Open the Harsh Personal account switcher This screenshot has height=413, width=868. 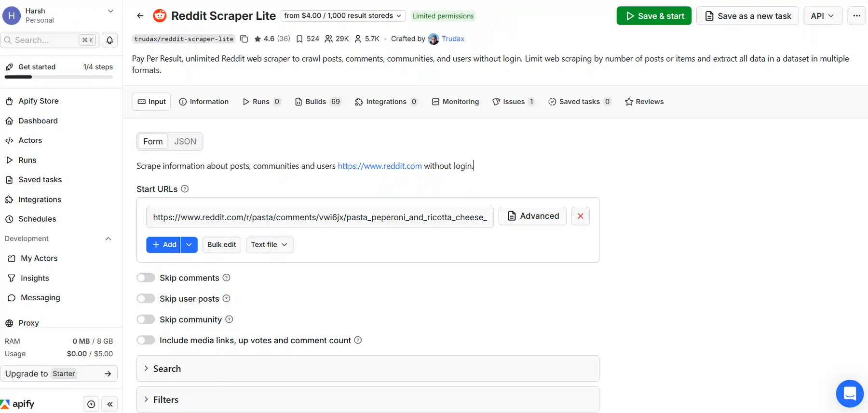click(59, 15)
